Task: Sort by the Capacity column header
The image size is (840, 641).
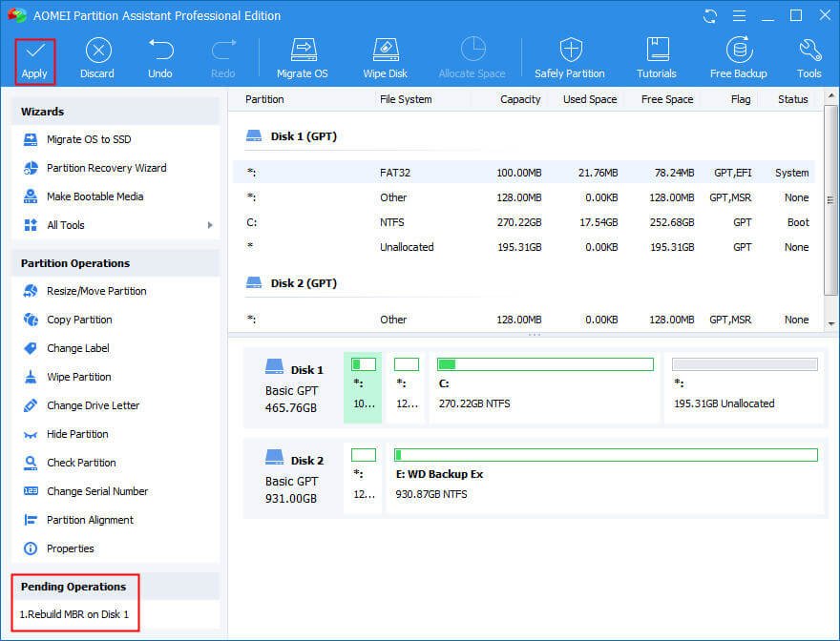Action: pyautogui.click(x=520, y=99)
